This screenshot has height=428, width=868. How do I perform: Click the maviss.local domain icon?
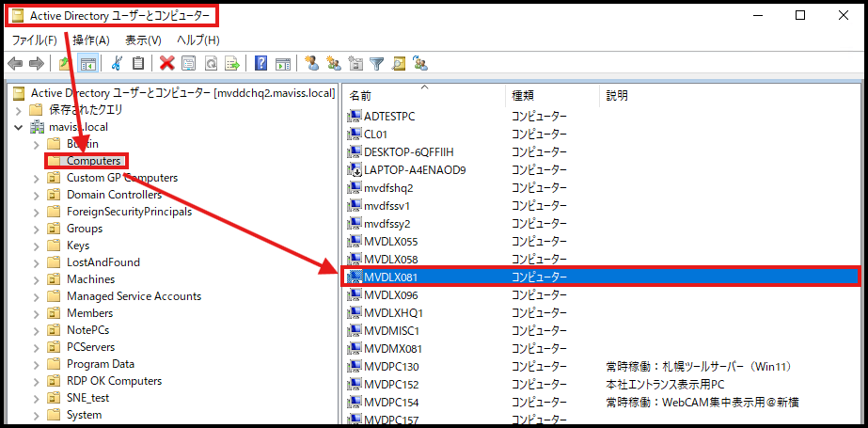pyautogui.click(x=37, y=127)
